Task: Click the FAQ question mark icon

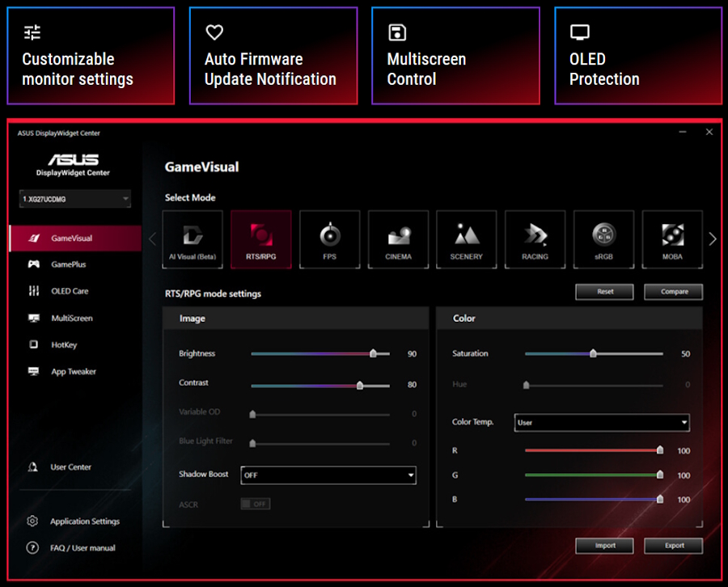Action: click(32, 548)
